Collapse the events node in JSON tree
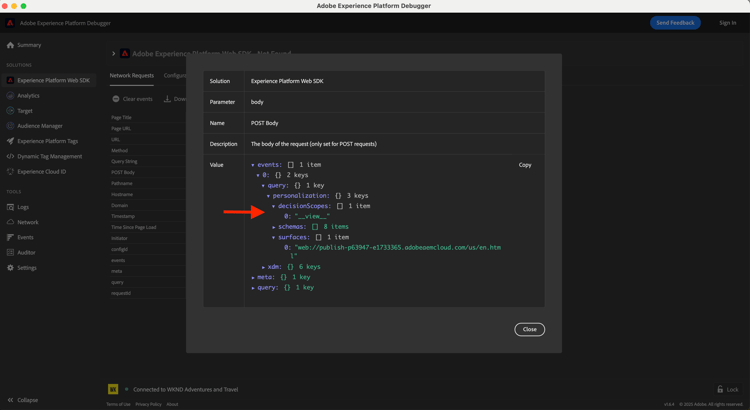 point(253,165)
